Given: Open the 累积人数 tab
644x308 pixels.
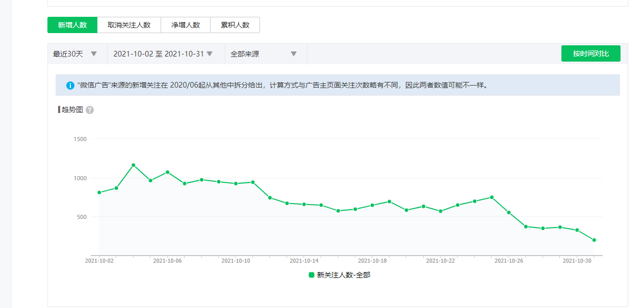Looking at the screenshot, I should coord(235,25).
